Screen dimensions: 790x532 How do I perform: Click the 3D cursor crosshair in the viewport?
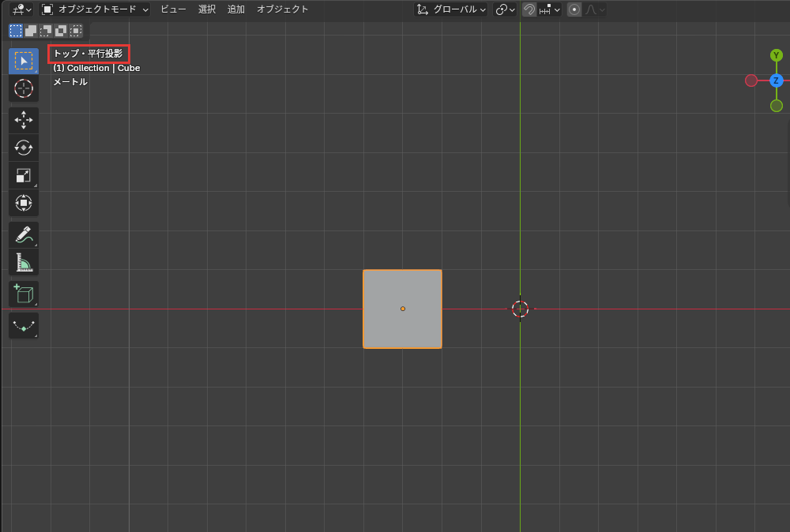[520, 309]
